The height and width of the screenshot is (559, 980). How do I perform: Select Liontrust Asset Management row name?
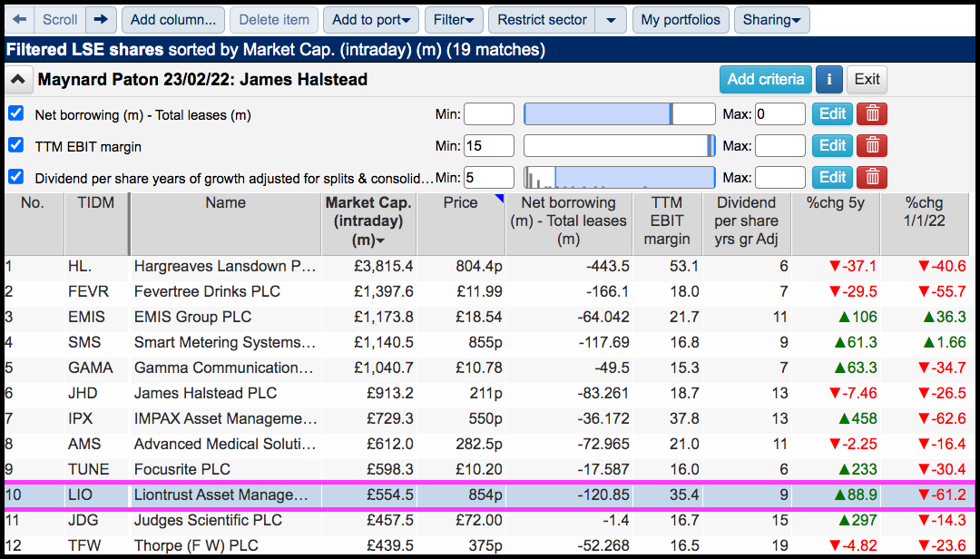[222, 495]
